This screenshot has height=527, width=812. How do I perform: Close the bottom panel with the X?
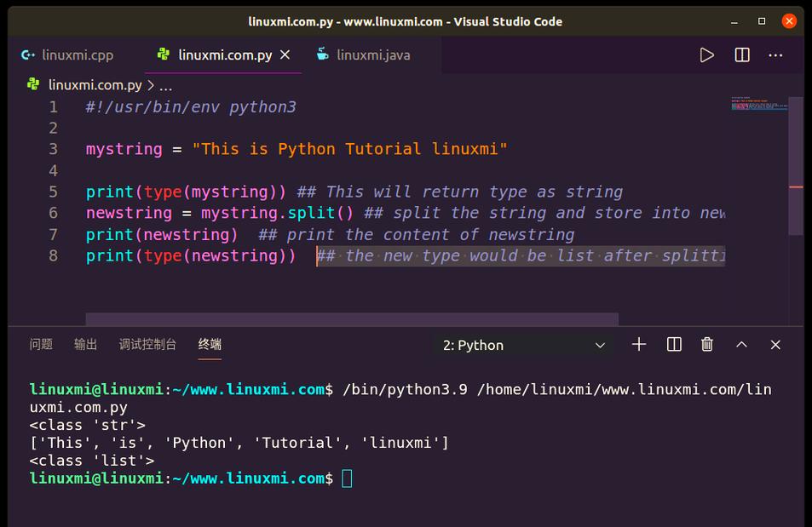[775, 344]
